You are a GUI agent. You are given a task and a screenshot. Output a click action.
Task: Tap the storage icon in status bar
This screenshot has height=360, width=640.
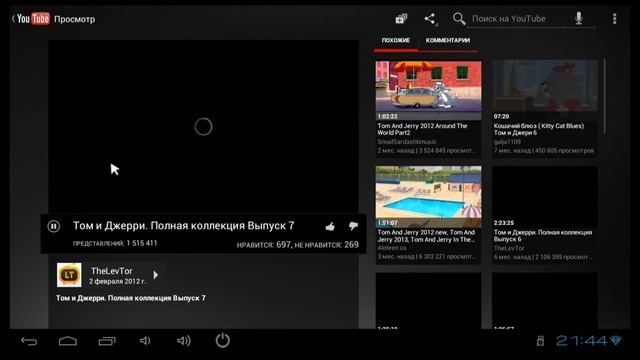(540, 341)
